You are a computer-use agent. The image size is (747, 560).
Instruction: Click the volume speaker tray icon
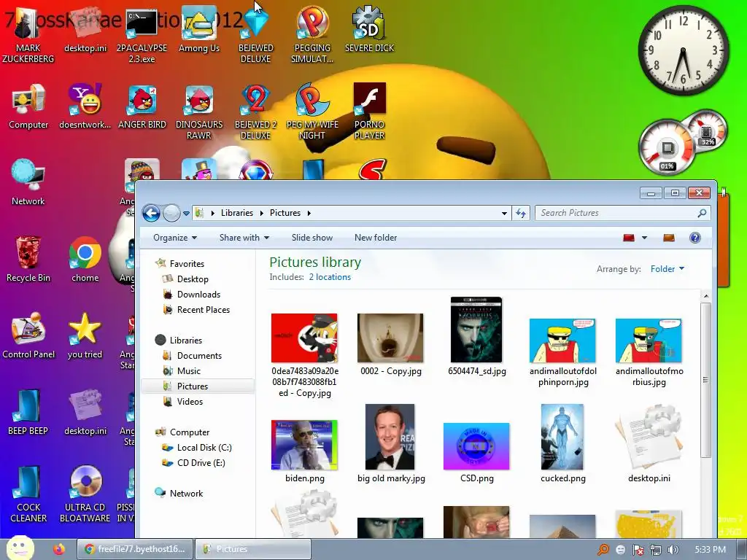click(673, 550)
